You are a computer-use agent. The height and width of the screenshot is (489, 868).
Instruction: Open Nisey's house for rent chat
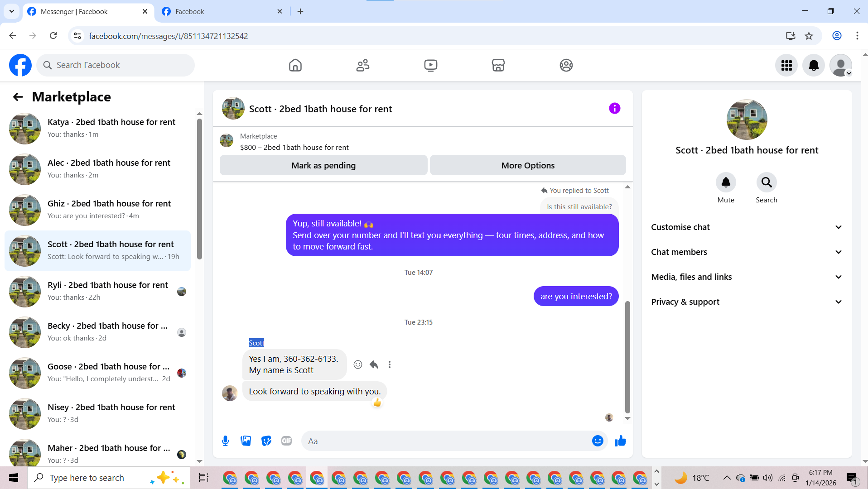(97, 413)
